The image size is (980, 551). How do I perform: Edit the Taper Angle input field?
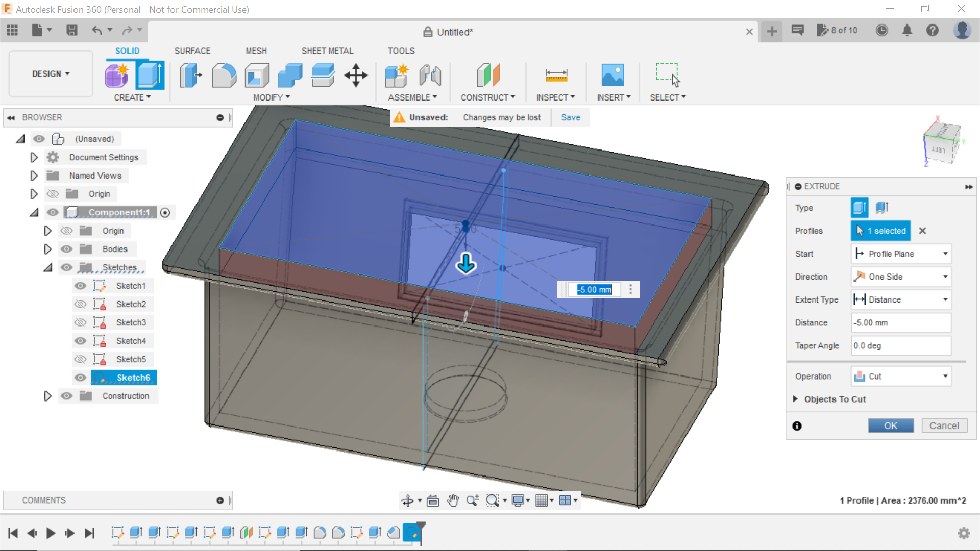point(901,345)
